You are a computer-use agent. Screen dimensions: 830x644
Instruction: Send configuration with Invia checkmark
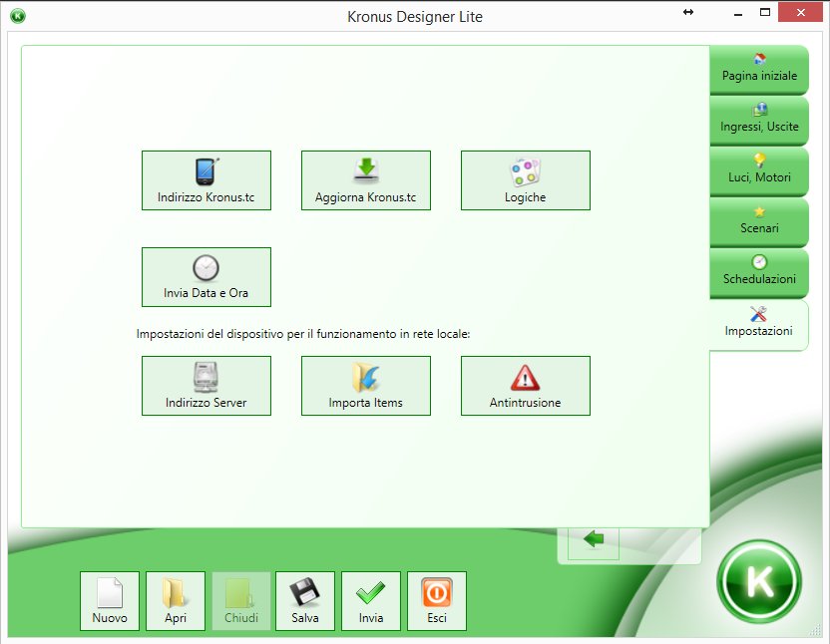[x=371, y=601]
